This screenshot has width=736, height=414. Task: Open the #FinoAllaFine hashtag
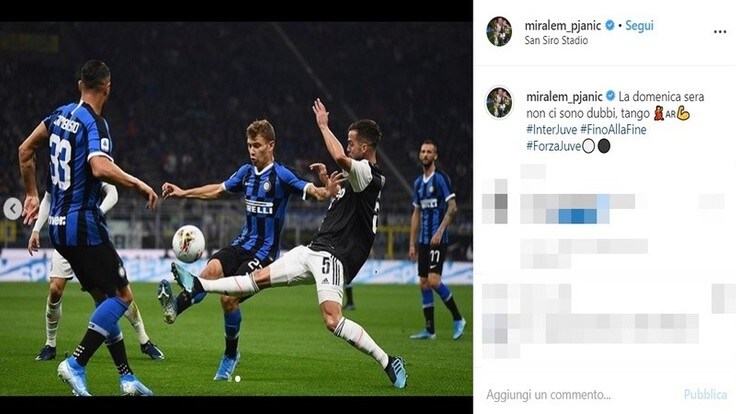click(613, 130)
